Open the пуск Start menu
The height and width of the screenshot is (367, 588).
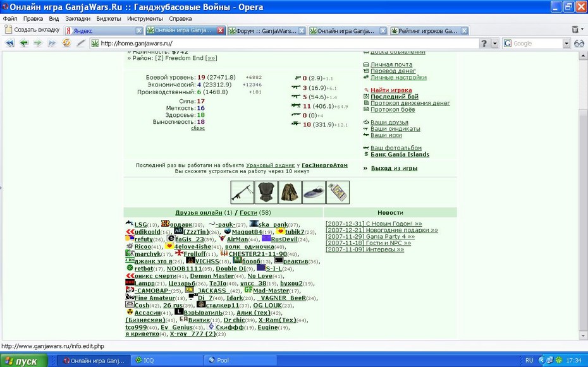23,361
